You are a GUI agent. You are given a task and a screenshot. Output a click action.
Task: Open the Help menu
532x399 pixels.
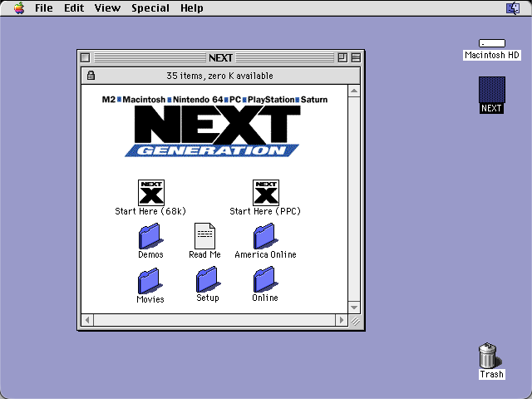click(192, 7)
